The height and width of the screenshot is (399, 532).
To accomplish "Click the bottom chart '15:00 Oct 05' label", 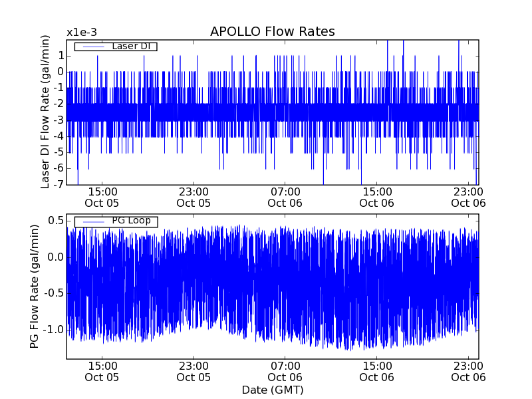I will click(x=102, y=372).
